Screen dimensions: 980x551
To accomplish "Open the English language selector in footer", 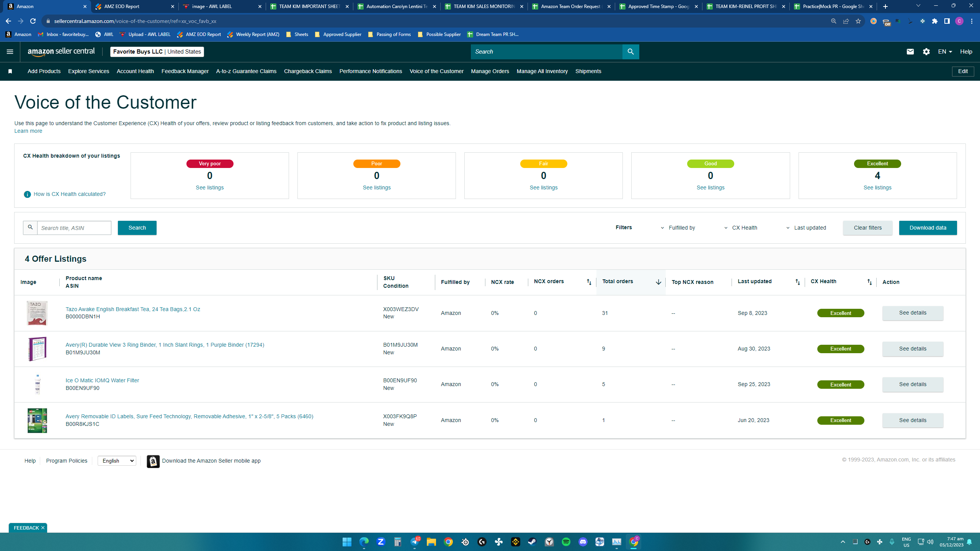I will [x=117, y=461].
